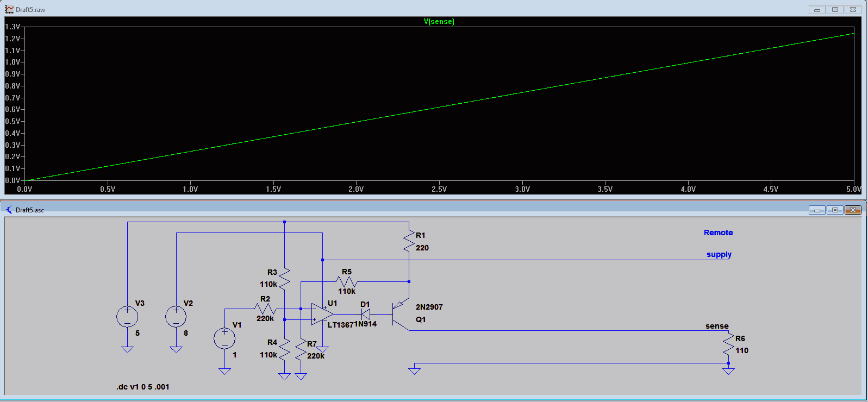Select the D1 diode symbol
868x402 pixels.
coord(366,314)
